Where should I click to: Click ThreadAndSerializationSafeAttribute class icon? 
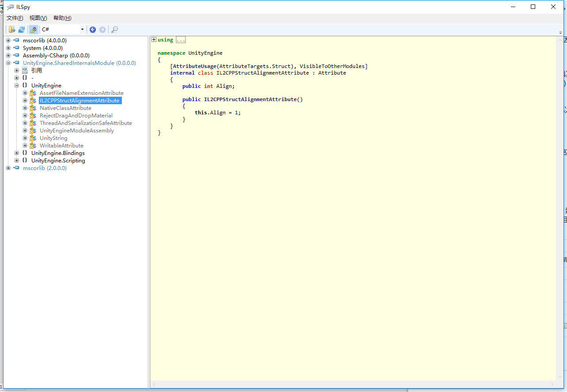(x=33, y=123)
